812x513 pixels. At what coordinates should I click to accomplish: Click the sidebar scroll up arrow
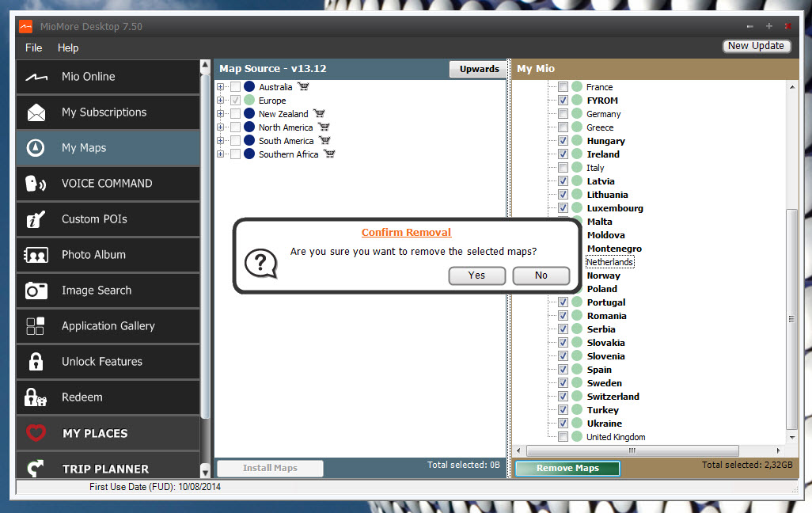[205, 65]
